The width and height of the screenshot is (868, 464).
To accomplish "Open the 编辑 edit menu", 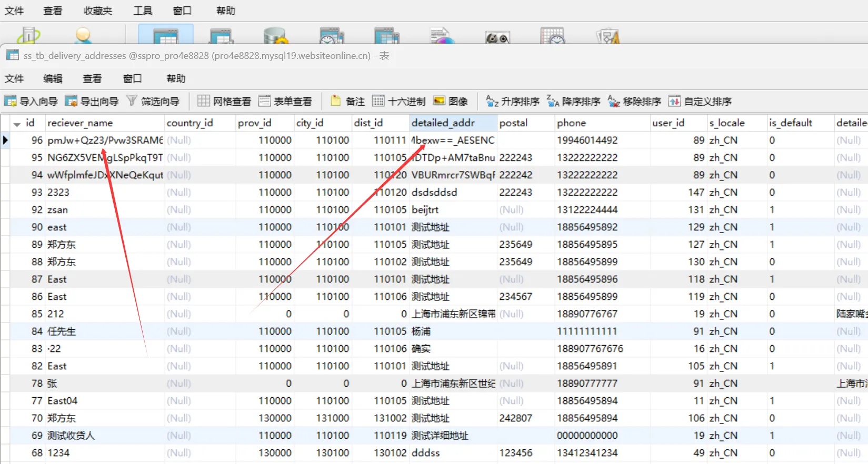I will [53, 78].
